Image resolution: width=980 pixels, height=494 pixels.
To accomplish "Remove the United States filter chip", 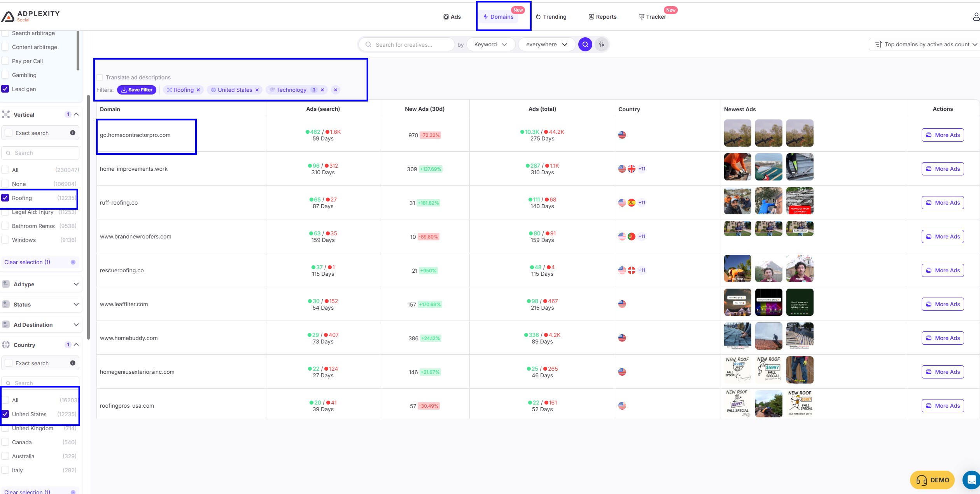I will click(x=257, y=90).
